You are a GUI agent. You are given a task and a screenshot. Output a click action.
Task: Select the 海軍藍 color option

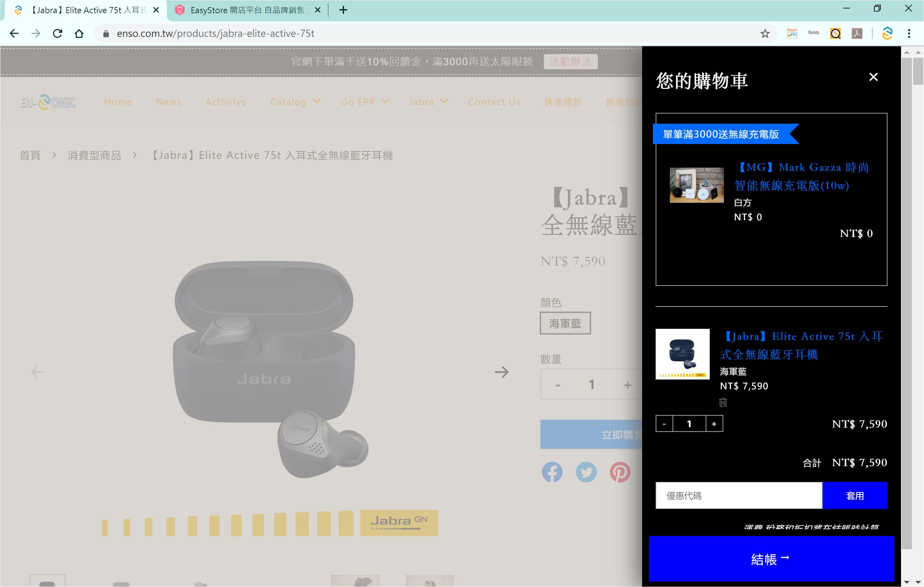point(565,323)
